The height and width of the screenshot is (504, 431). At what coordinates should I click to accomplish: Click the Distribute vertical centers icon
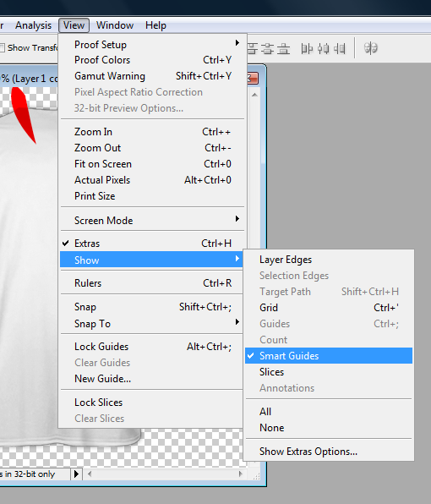click(268, 48)
